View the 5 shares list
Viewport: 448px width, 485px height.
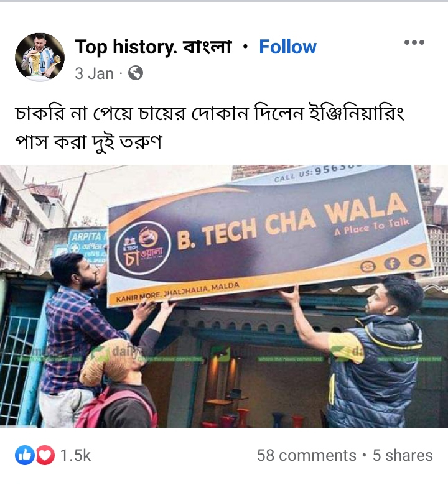coord(403,455)
